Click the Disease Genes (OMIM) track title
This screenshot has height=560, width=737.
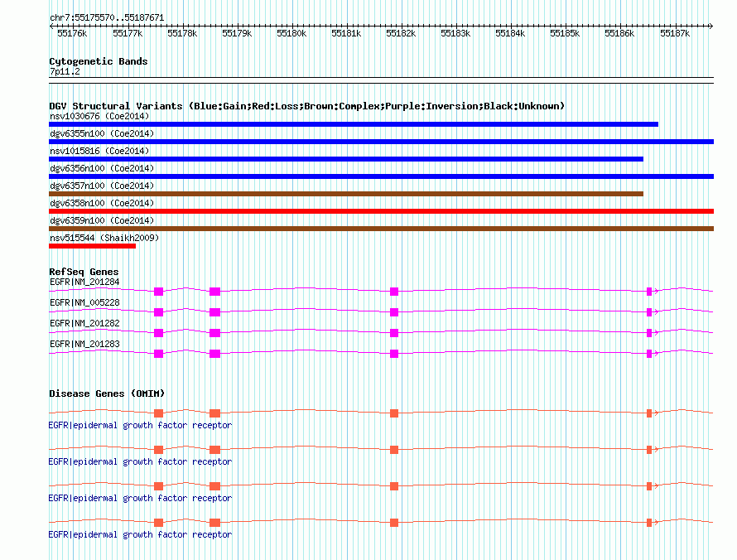coord(107,393)
